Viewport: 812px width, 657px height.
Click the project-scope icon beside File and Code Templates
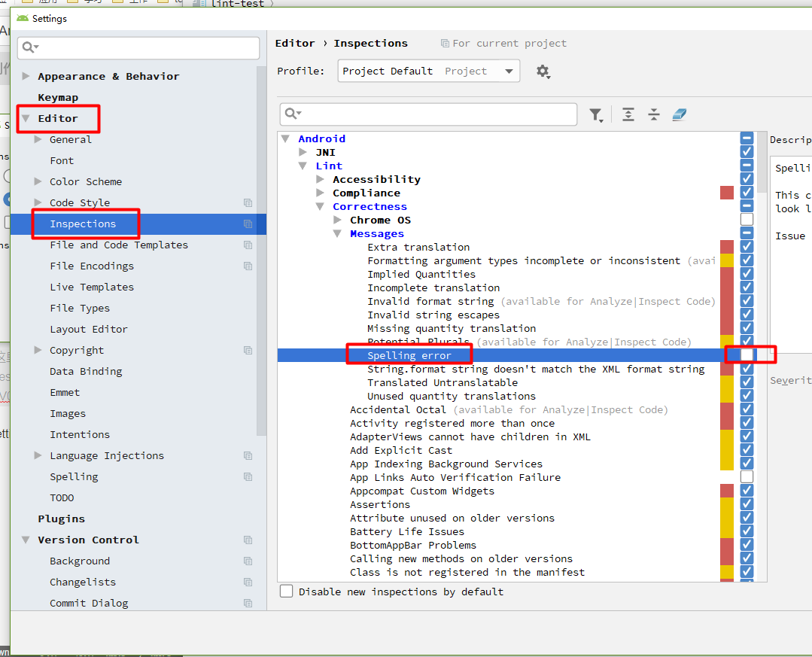pyautogui.click(x=248, y=245)
